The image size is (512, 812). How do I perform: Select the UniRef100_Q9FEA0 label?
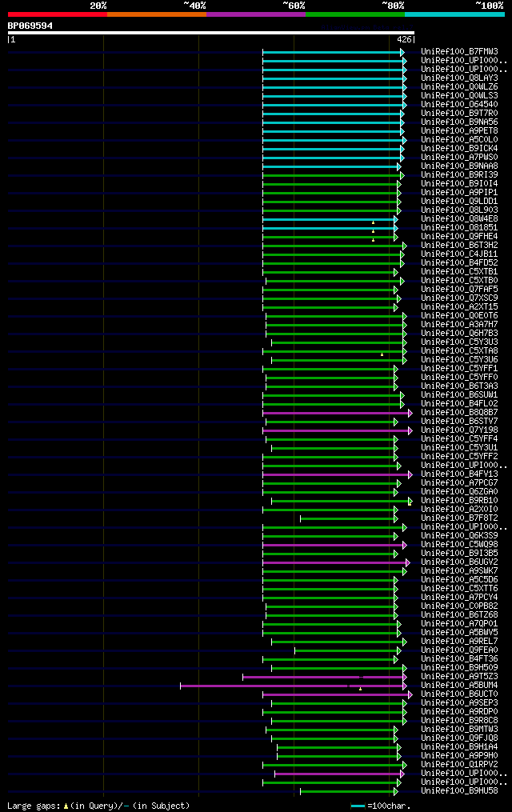pos(459,650)
